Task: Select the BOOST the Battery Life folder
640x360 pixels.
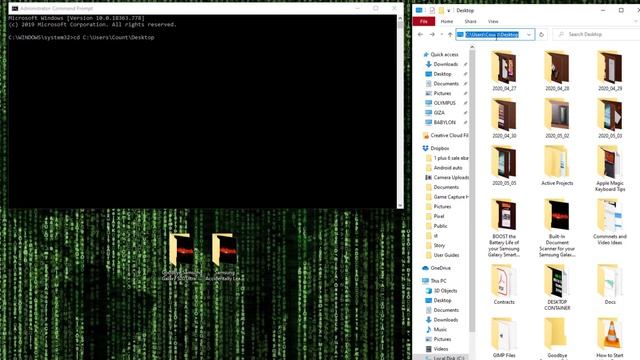Action: [x=504, y=228]
